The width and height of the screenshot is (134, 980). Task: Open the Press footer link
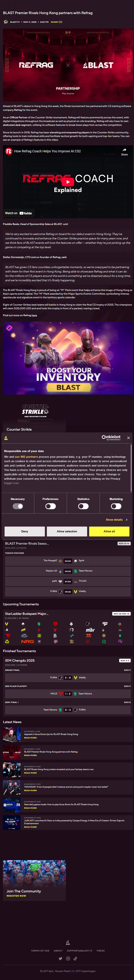click(x=100, y=951)
